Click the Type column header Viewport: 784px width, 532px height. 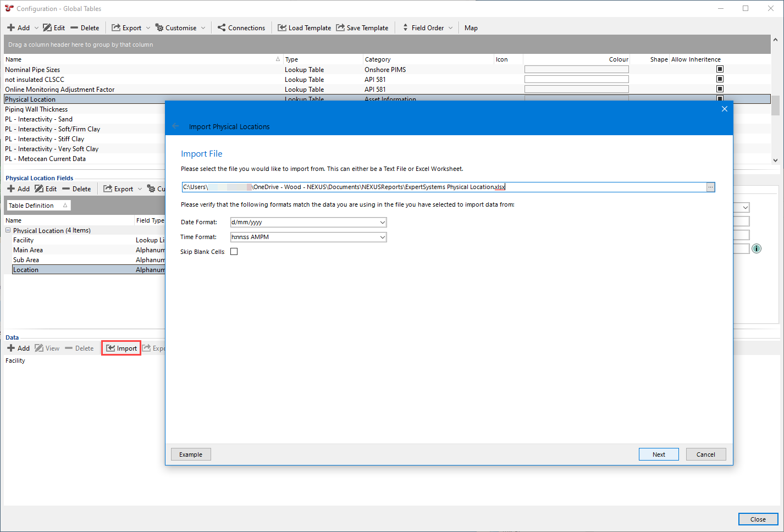tap(323, 59)
